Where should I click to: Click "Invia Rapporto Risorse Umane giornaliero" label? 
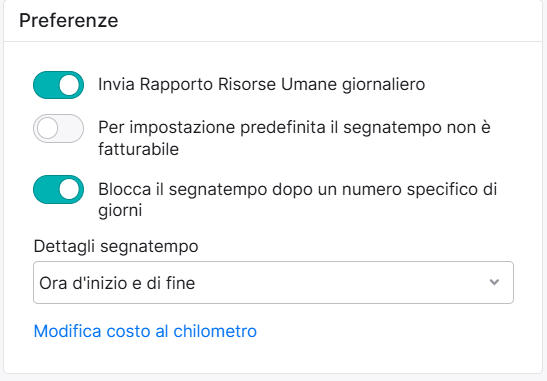[x=261, y=84]
